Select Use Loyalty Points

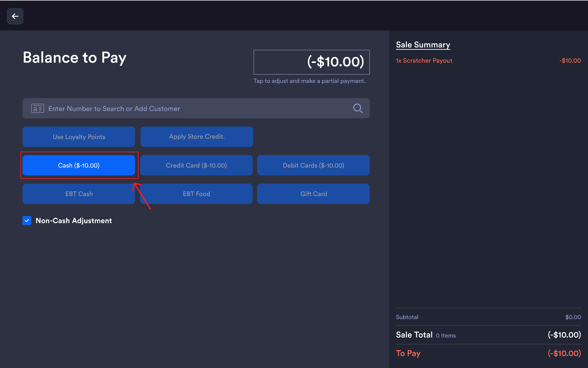click(x=79, y=137)
